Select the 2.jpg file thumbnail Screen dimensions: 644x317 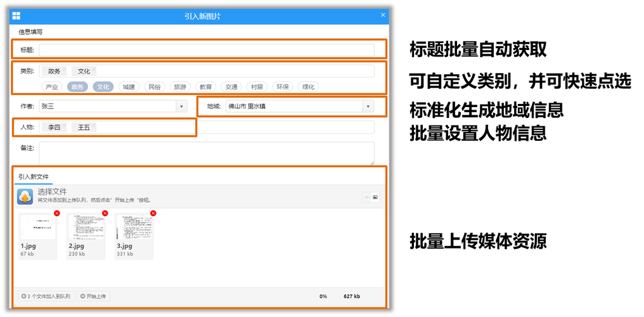pos(86,227)
